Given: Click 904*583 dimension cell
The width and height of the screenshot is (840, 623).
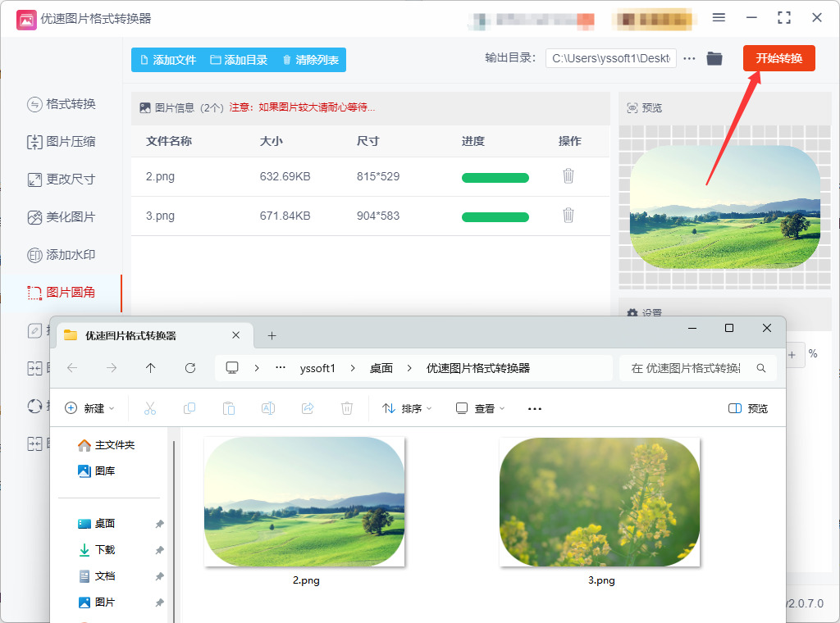Looking at the screenshot, I should pyautogui.click(x=378, y=216).
